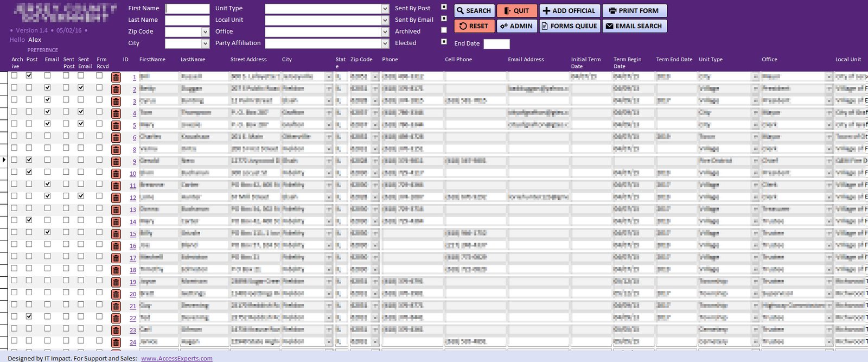Delete record 20 using trash icon
This screenshot has width=868, height=362.
pos(116,294)
